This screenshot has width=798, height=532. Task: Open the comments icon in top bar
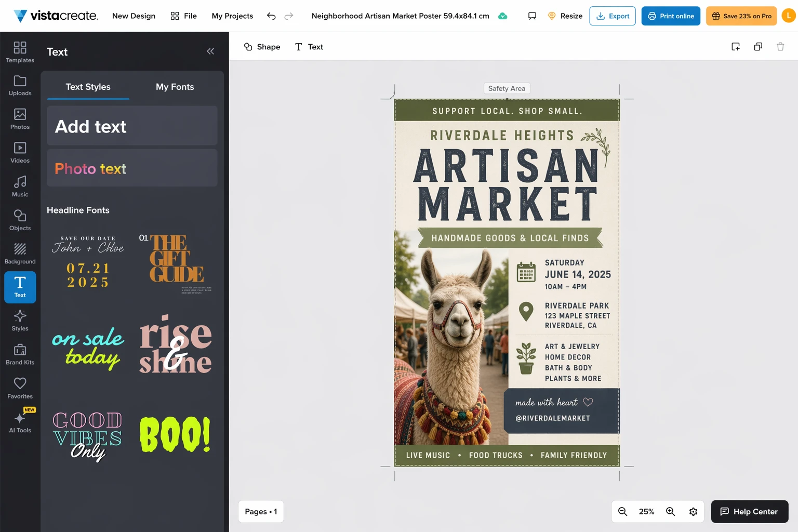point(532,16)
